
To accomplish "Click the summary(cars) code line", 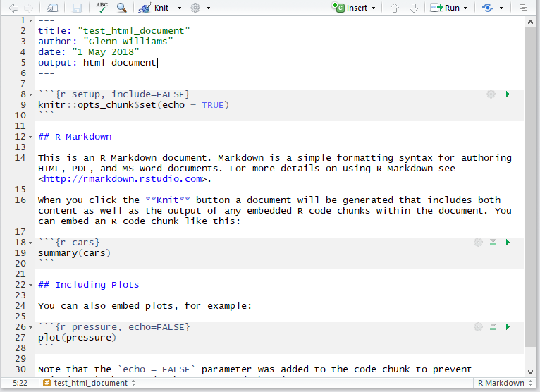I will pos(74,253).
